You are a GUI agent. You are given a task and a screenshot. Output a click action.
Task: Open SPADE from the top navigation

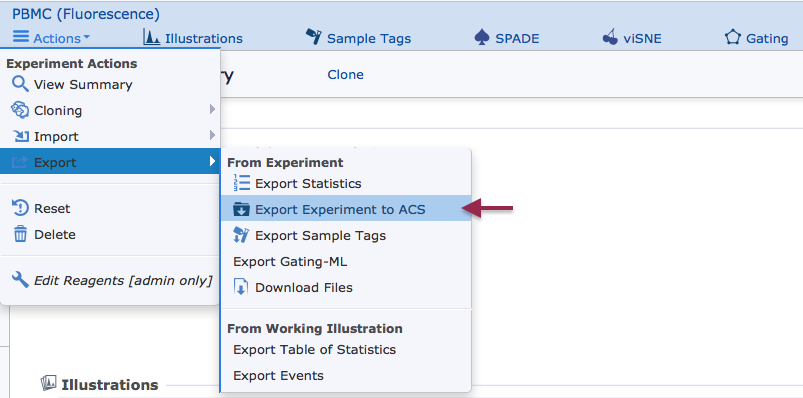[517, 38]
